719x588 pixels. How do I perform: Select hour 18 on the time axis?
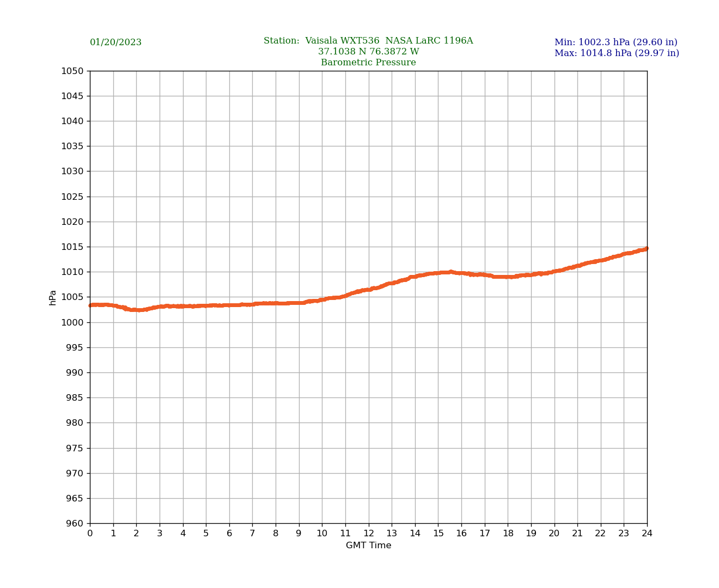click(x=508, y=534)
